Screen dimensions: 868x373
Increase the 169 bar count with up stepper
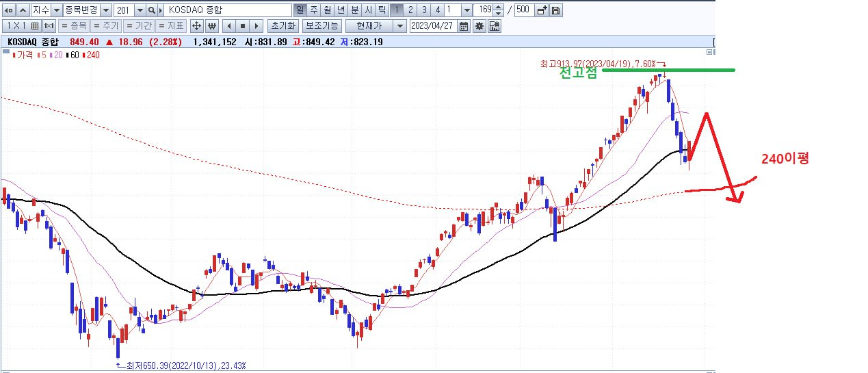[499, 8]
